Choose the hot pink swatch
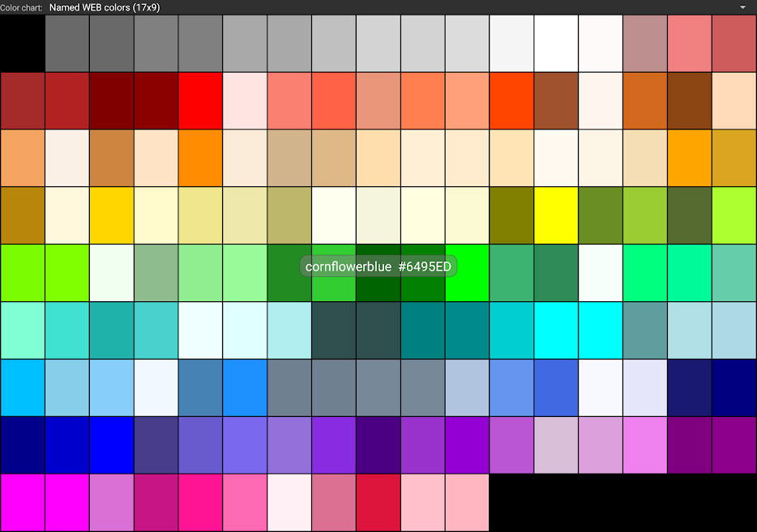 point(245,502)
